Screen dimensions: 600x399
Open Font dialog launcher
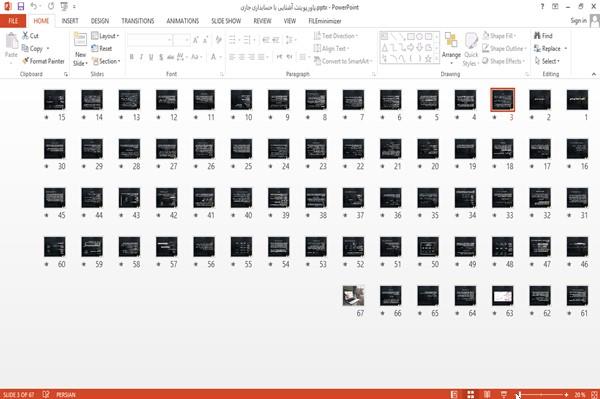(x=222, y=74)
